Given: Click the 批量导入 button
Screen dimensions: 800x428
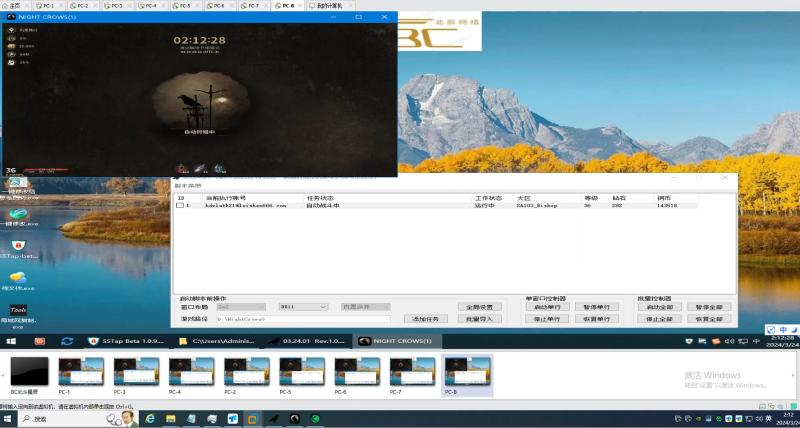Looking at the screenshot, I should pos(480,319).
